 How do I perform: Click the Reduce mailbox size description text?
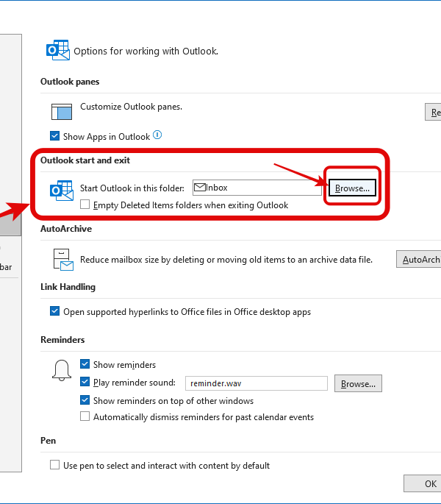pos(226,260)
